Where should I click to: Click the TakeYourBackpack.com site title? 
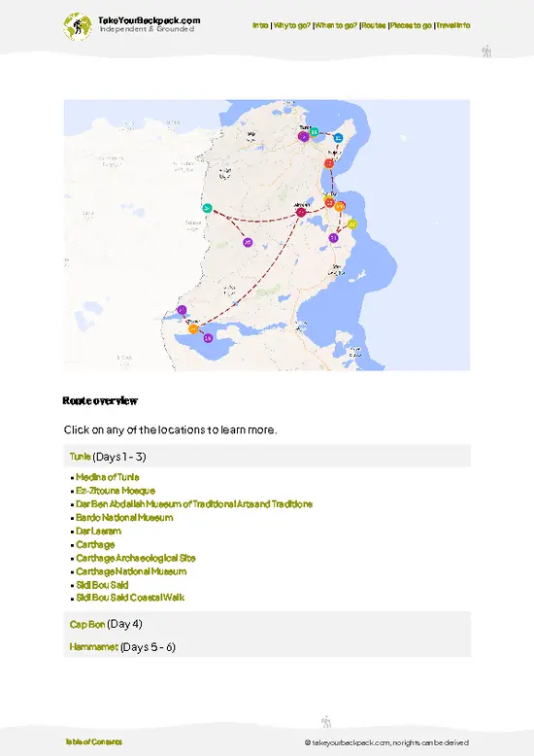(x=150, y=20)
